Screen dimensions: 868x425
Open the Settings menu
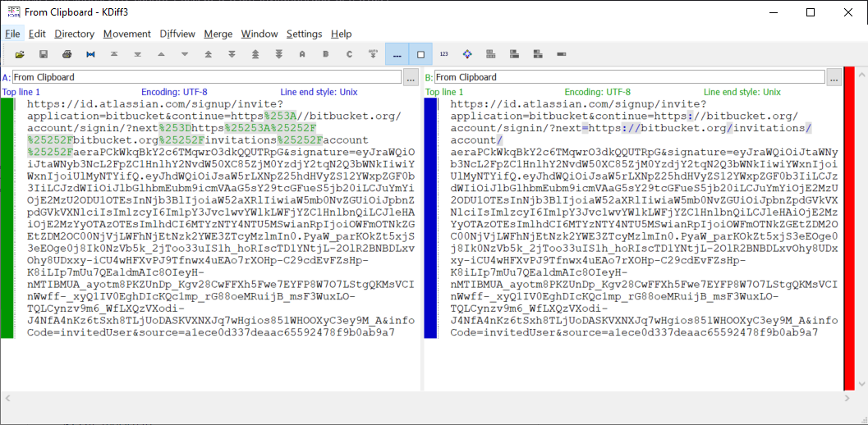(x=304, y=34)
